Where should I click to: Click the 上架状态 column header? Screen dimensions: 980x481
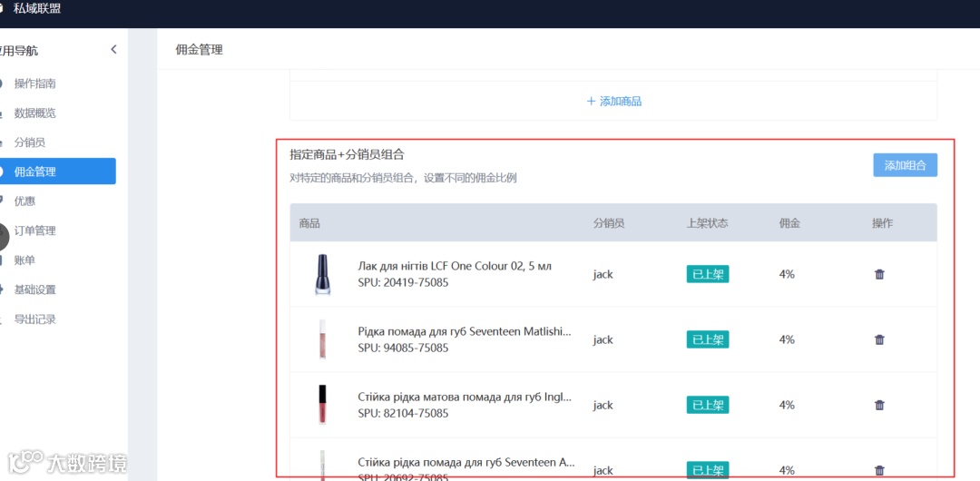[x=707, y=223]
